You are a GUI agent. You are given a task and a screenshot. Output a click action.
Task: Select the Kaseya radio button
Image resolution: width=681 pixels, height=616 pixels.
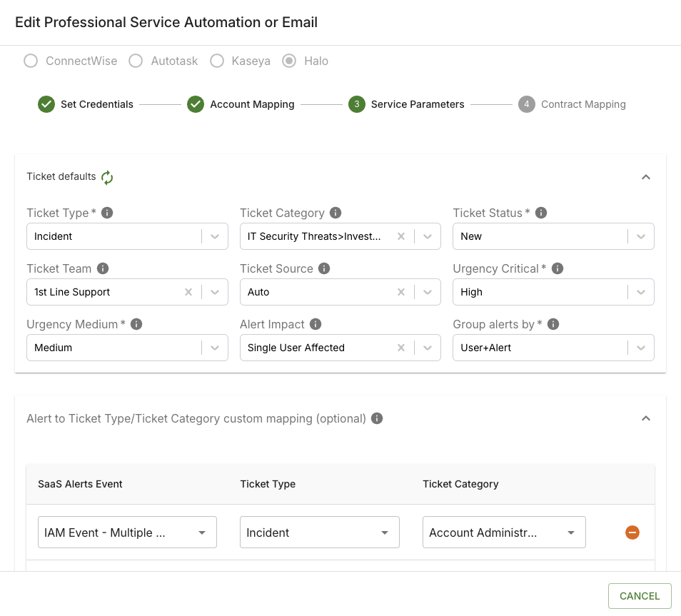coord(217,61)
